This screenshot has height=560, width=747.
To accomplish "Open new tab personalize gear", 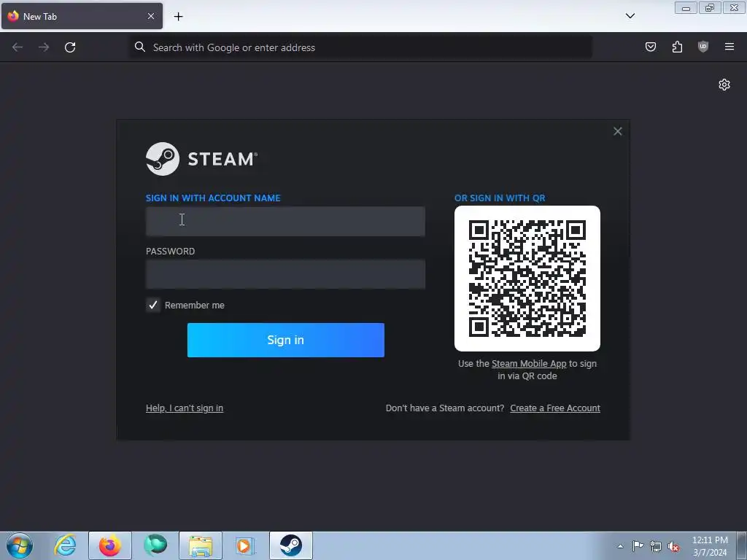I will coord(724,85).
